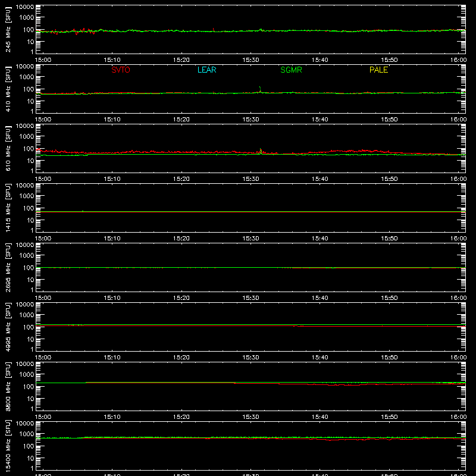Click the red spike near 15:25 in the 245 MHz plot
Image resolution: width=476 pixels, height=476 pixels.
(x=214, y=29)
